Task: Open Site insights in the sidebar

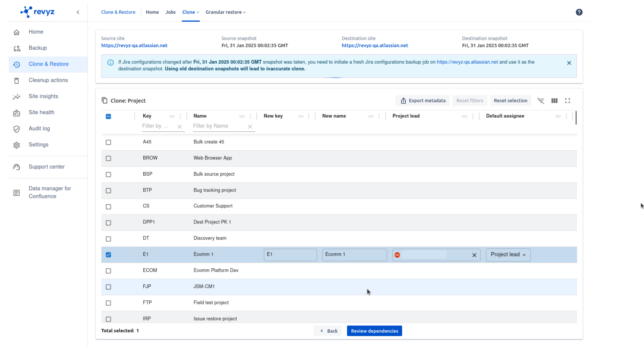Action: [43, 96]
